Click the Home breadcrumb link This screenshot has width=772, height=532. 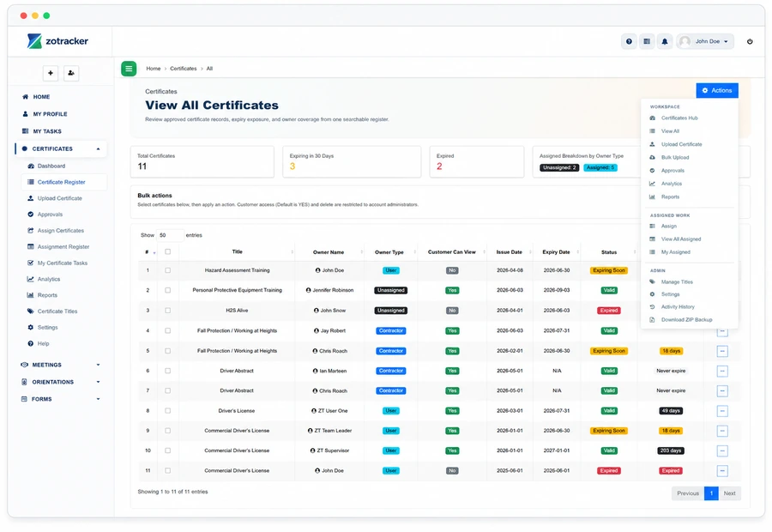(154, 69)
